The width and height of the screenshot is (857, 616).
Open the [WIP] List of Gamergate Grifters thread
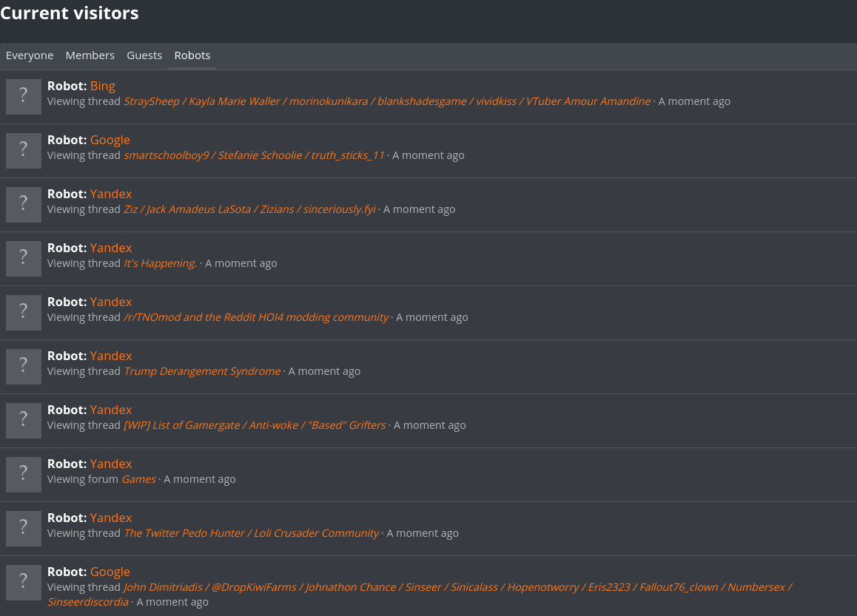pyautogui.click(x=255, y=425)
